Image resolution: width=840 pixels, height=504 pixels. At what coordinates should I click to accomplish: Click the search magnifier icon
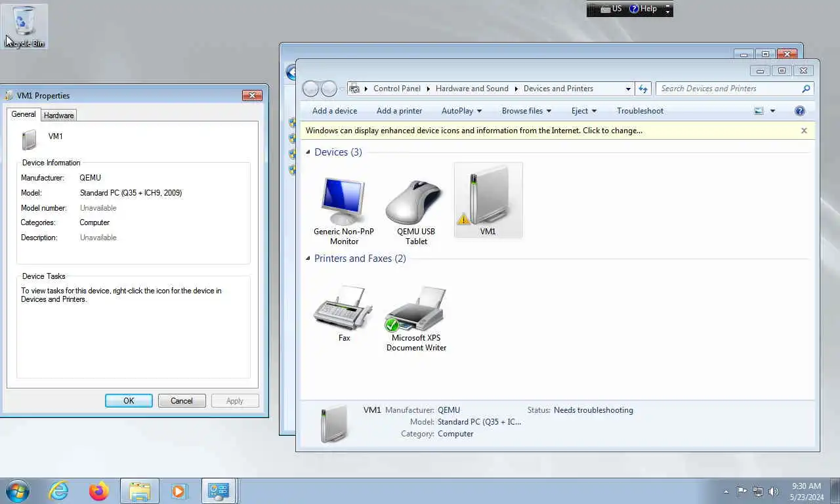point(806,89)
